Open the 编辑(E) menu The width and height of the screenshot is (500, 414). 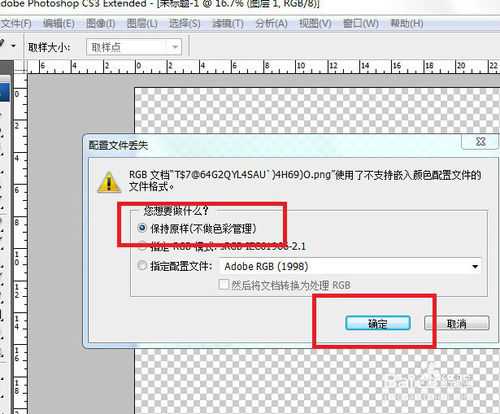[x=59, y=24]
